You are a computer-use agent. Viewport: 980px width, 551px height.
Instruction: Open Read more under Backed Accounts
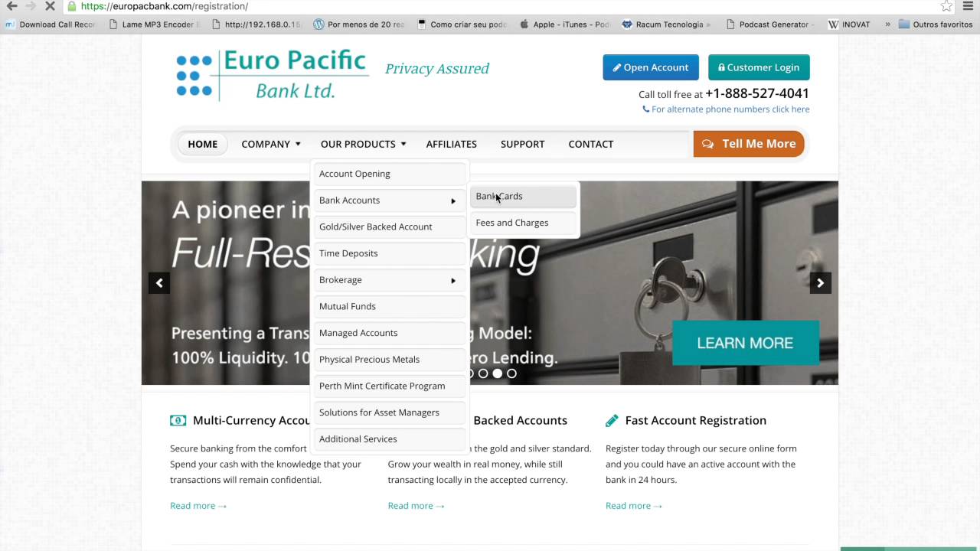point(416,506)
